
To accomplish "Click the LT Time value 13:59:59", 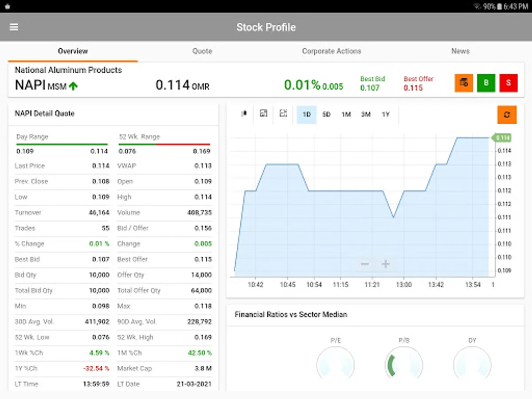I will pyautogui.click(x=96, y=384).
